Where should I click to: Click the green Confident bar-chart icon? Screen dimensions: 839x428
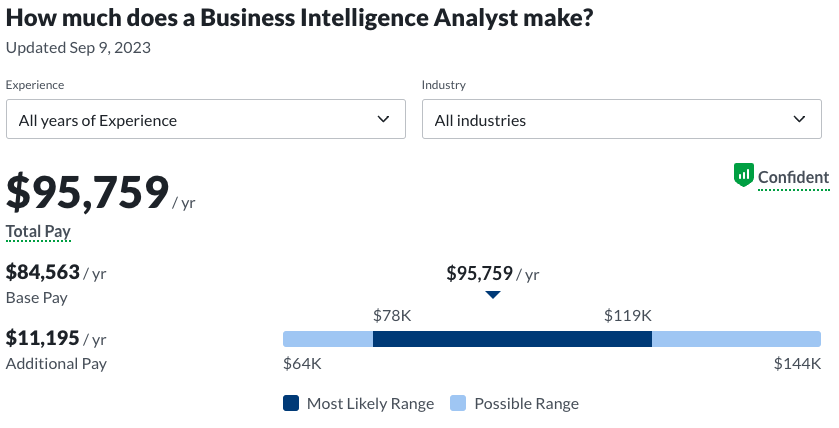click(x=743, y=176)
